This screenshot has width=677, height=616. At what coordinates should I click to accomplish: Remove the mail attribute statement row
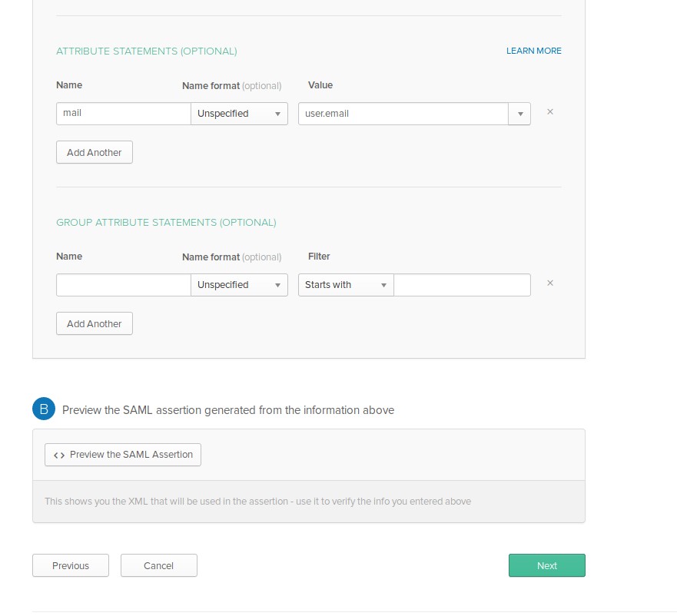[x=550, y=112]
